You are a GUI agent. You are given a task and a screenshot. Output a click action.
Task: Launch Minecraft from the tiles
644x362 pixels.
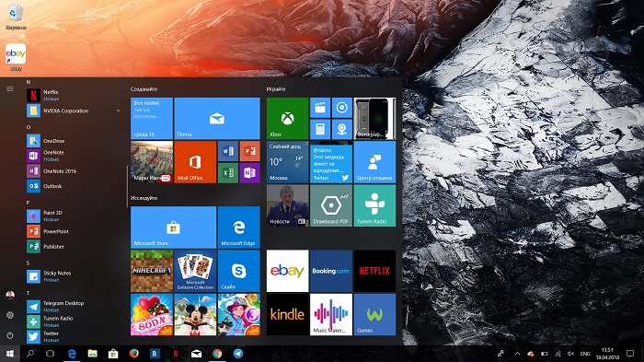(152, 271)
